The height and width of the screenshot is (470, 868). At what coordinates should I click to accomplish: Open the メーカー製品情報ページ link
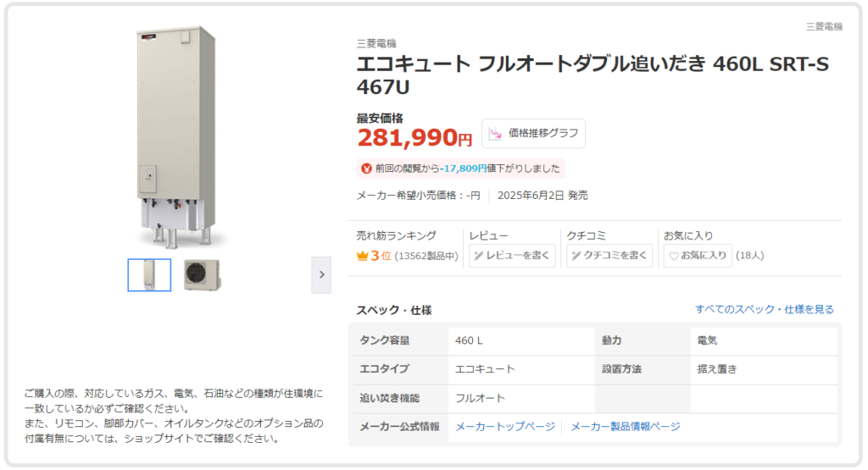pyautogui.click(x=626, y=427)
